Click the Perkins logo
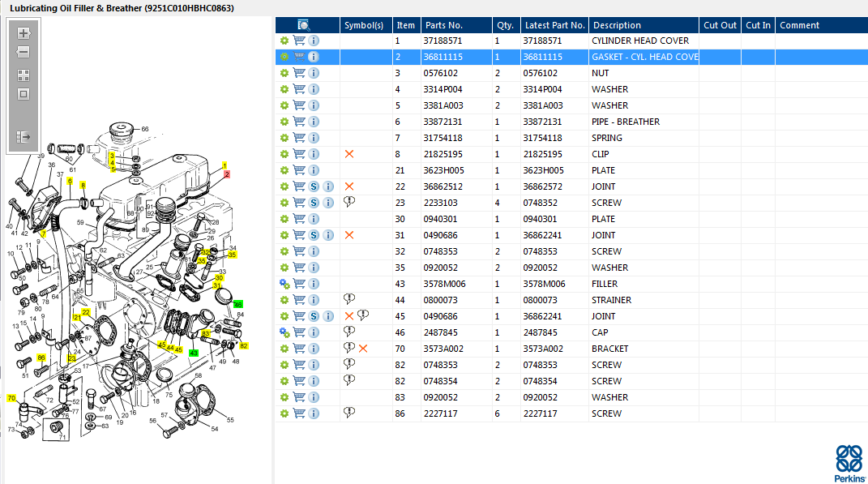Image resolution: width=868 pixels, height=484 pixels. [x=849, y=464]
